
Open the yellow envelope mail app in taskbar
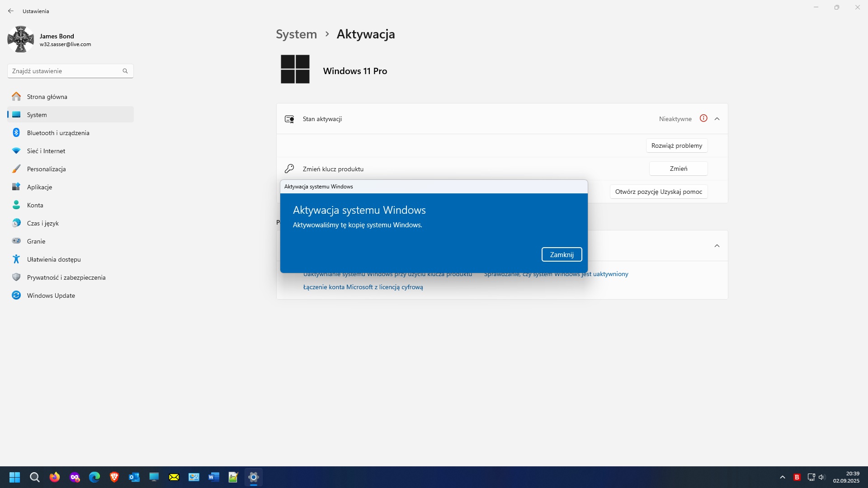pyautogui.click(x=174, y=477)
